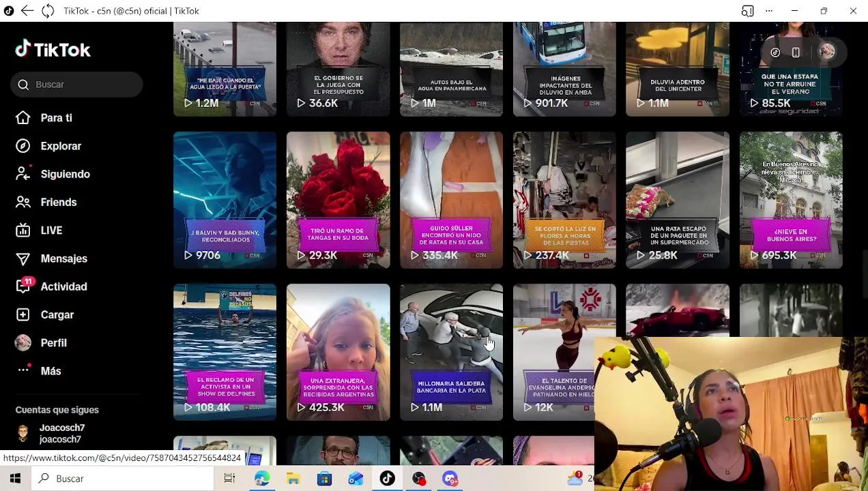Image resolution: width=868 pixels, height=491 pixels.
Task: Click the Windows taskbar Buscar search box
Action: pyautogui.click(x=123, y=479)
